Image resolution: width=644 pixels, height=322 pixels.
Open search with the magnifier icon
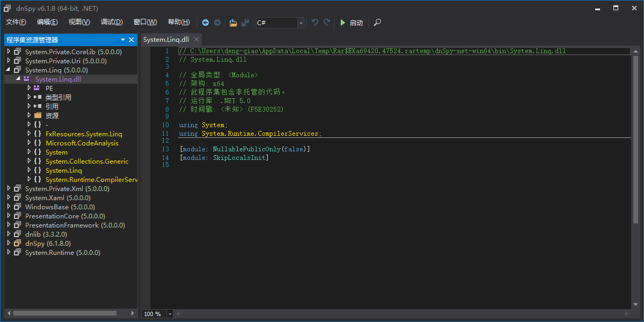pyautogui.click(x=378, y=23)
